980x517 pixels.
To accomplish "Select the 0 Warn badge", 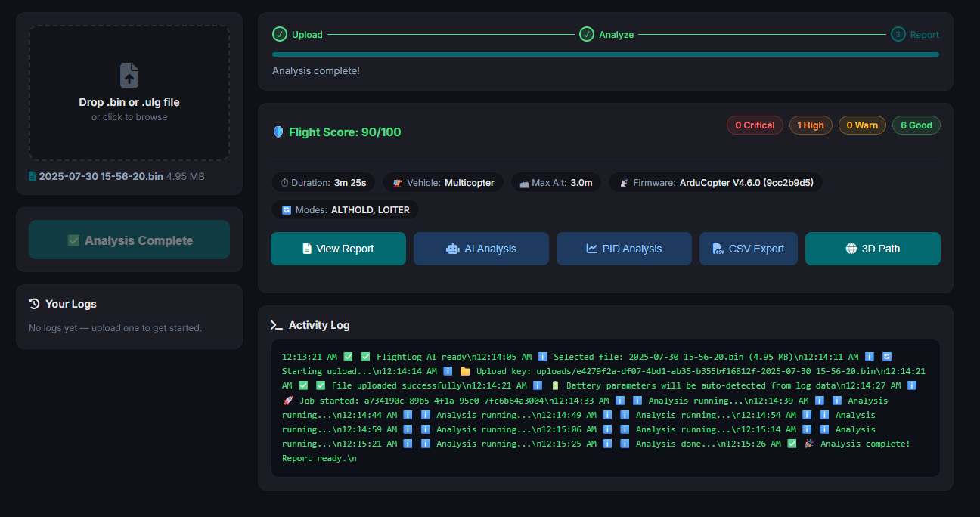I will (862, 125).
